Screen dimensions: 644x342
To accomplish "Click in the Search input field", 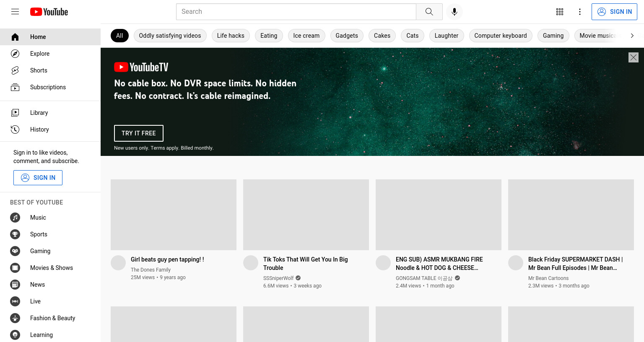I will [296, 12].
